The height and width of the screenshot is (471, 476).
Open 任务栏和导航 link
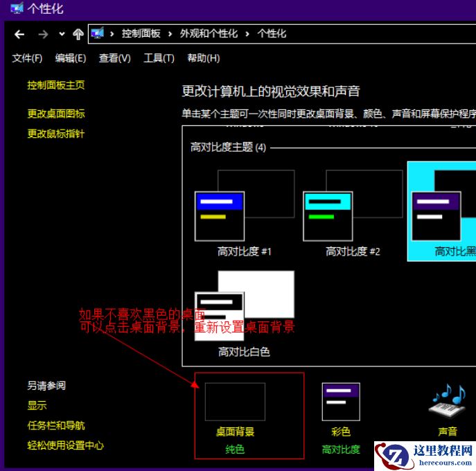(56, 425)
